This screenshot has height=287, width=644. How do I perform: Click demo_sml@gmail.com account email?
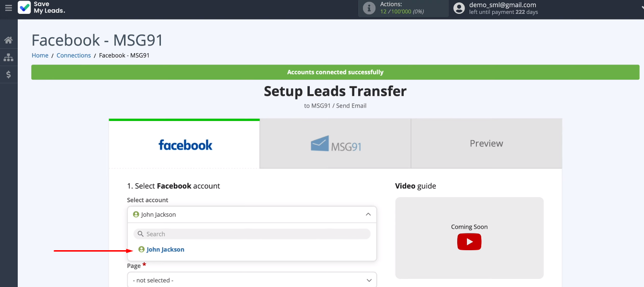[x=503, y=5]
